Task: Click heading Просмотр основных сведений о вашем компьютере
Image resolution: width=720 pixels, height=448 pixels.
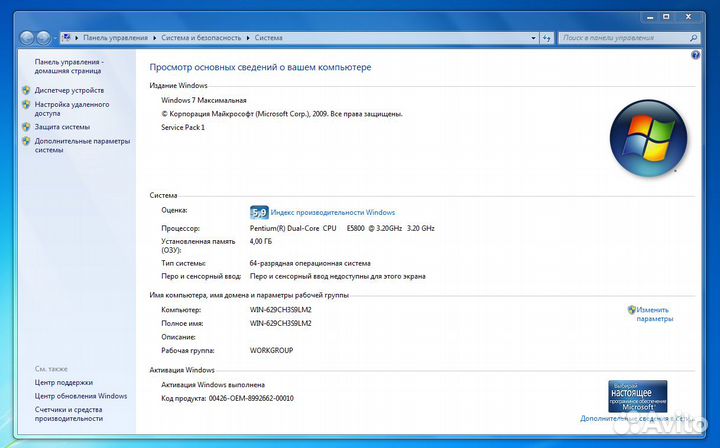Action: pyautogui.click(x=260, y=67)
